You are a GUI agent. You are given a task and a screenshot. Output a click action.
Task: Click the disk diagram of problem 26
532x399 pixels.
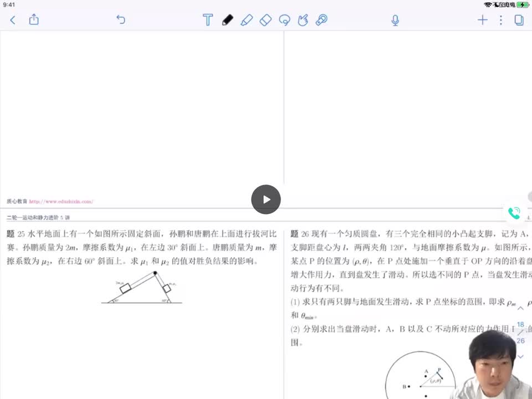click(421, 375)
